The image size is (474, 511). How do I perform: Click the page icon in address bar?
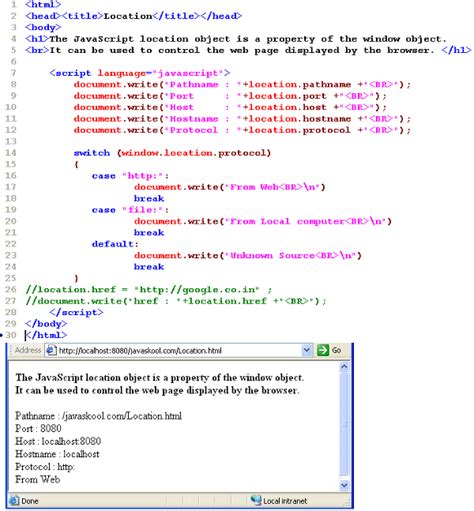tap(51, 351)
